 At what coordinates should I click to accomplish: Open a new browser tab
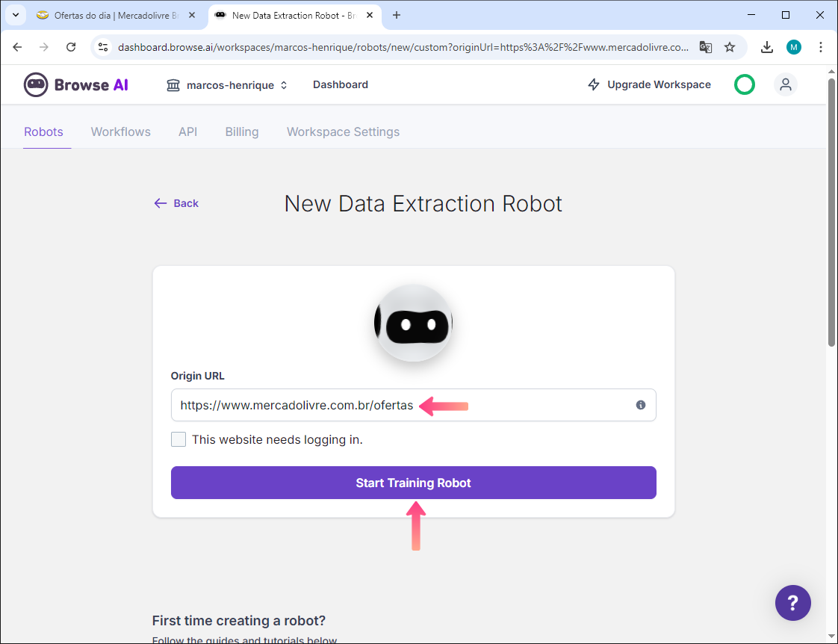pos(397,16)
